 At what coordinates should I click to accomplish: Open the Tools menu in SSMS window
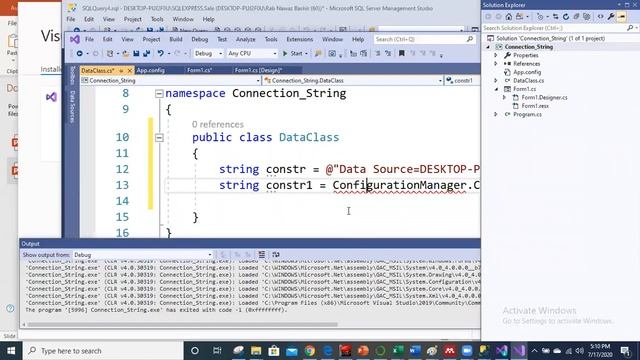pos(157,19)
